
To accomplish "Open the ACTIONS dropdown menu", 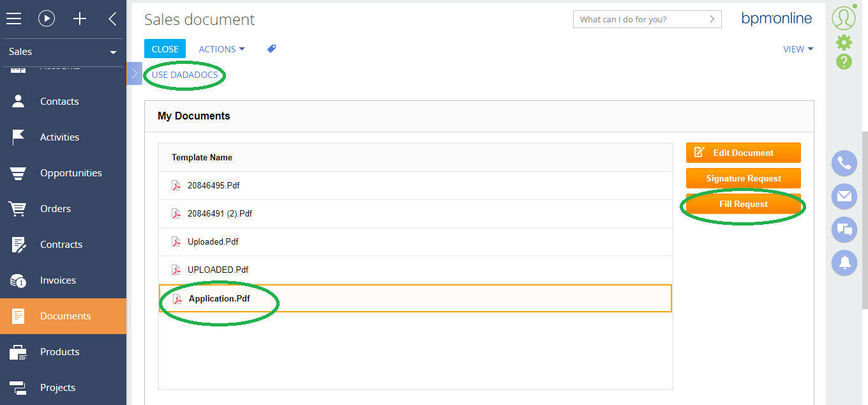I will tap(221, 49).
